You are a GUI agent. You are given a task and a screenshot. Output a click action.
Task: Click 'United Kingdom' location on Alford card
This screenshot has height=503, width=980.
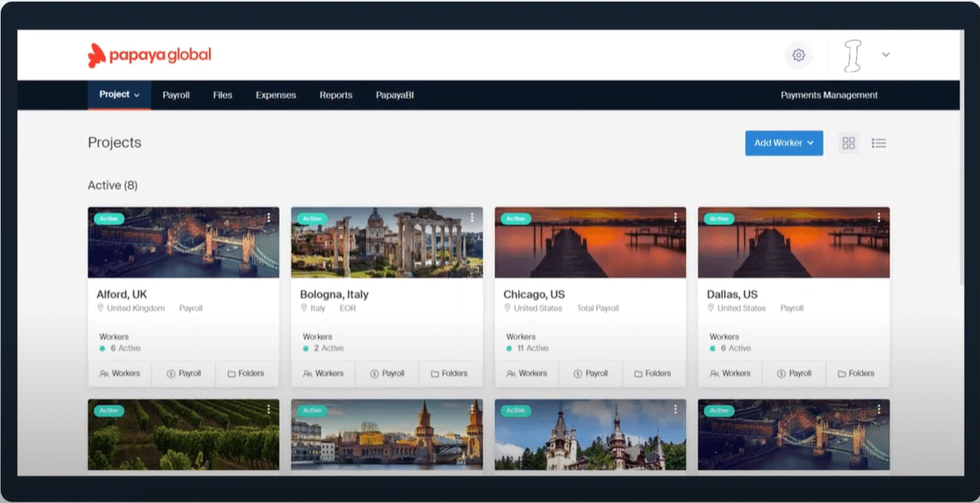[x=135, y=308]
